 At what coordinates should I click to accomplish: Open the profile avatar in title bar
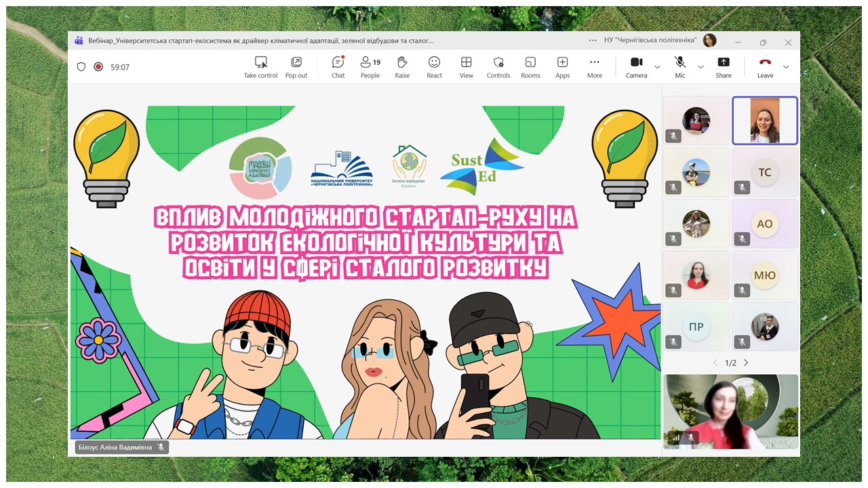tap(709, 41)
